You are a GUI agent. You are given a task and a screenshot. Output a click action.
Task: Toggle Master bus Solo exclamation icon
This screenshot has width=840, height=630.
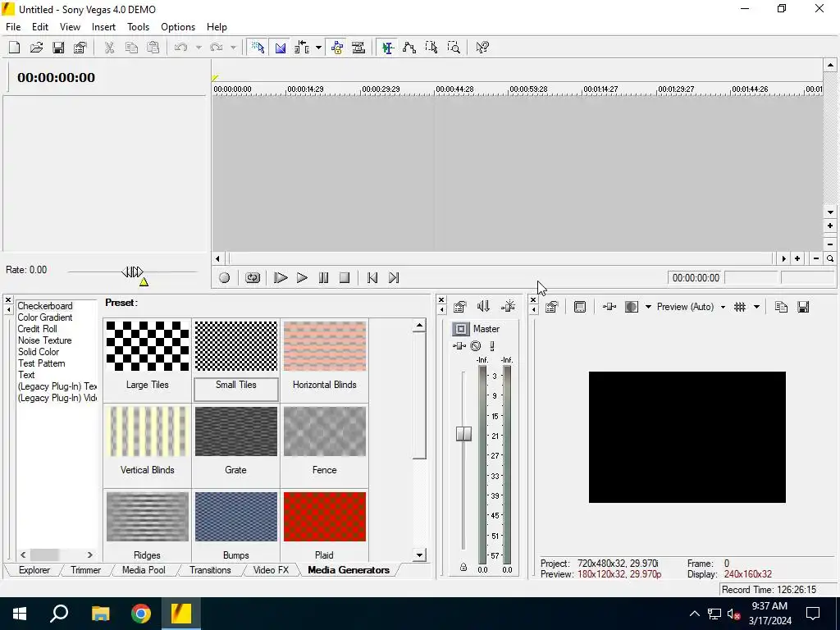(492, 346)
